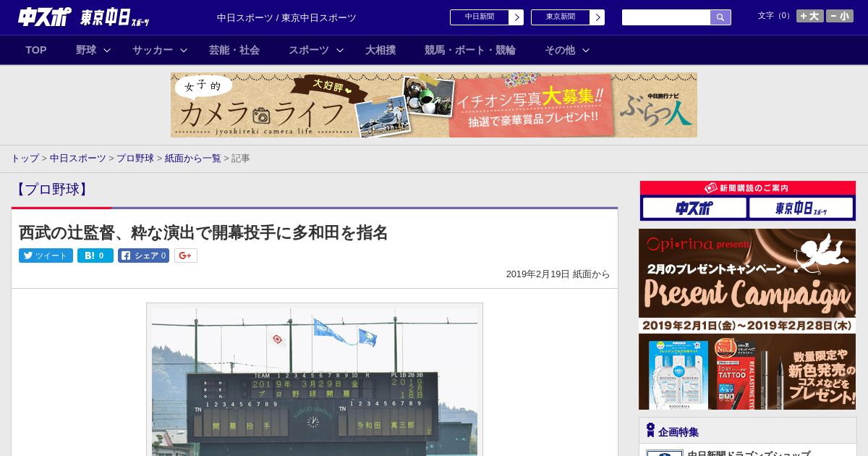
Task: Expand the サッカー dropdown chevron
Action: coord(184,50)
